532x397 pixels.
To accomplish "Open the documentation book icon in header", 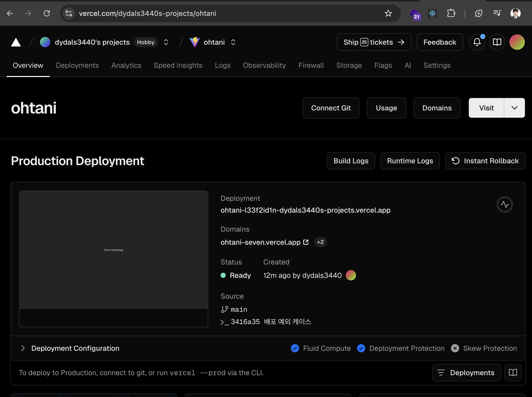I will pos(497,42).
